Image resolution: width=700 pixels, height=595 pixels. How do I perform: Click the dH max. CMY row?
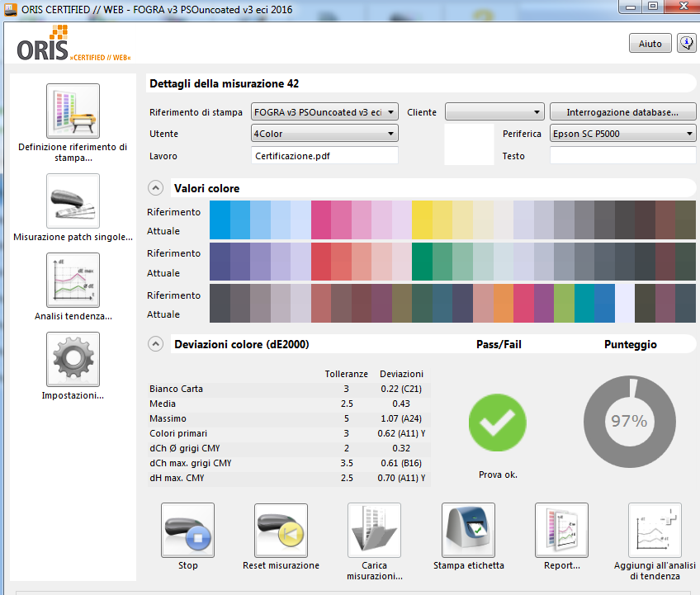289,478
